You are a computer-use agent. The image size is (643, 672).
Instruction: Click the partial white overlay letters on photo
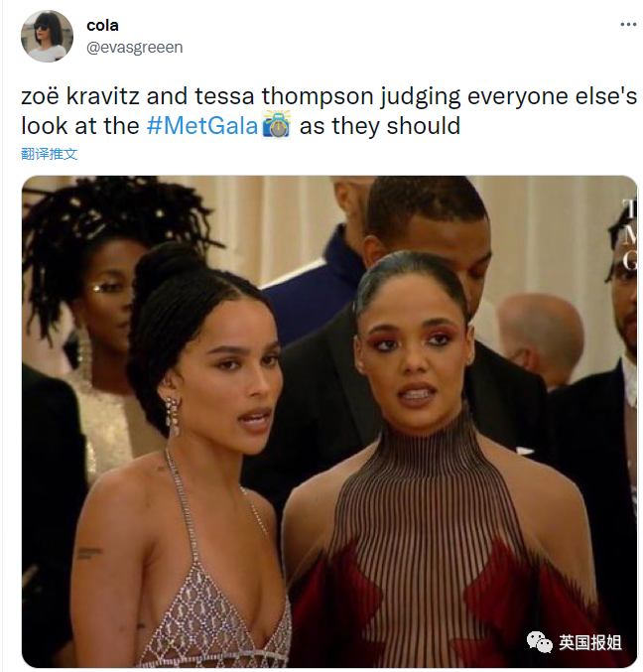point(629,234)
